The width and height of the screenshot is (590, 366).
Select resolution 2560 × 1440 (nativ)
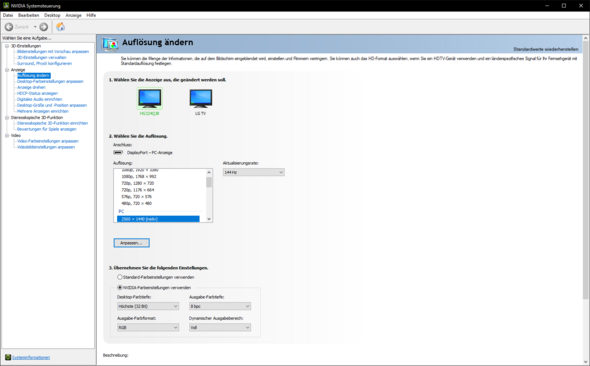point(158,219)
